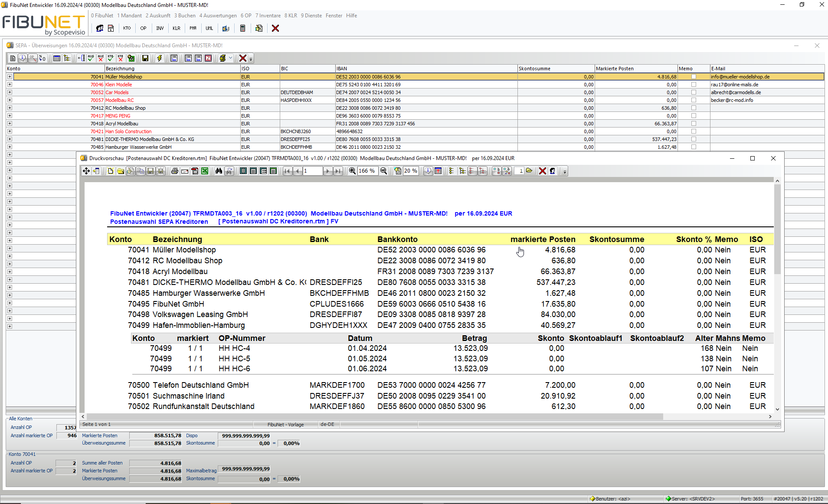Click the IBAN column header

[426, 69]
